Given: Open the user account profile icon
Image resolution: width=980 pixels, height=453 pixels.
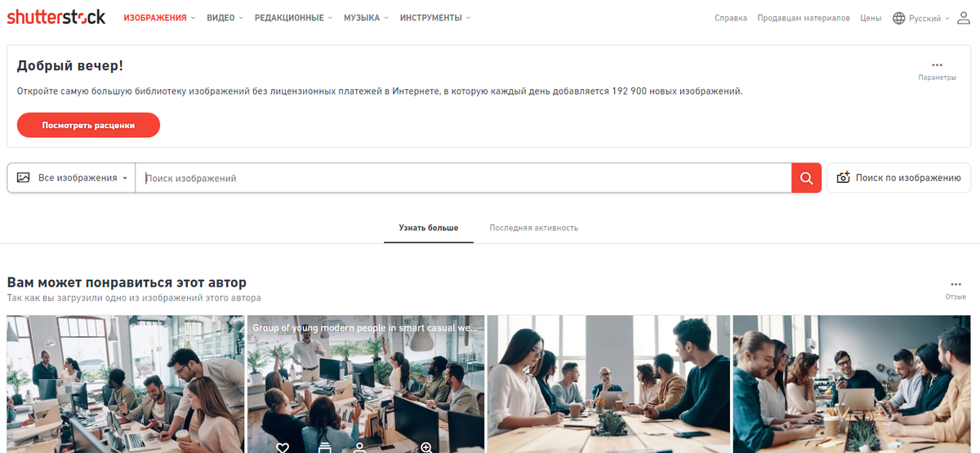Looking at the screenshot, I should pyautogui.click(x=964, y=18).
